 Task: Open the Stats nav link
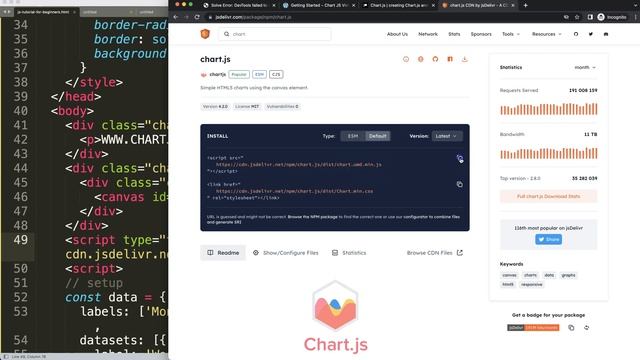[454, 34]
